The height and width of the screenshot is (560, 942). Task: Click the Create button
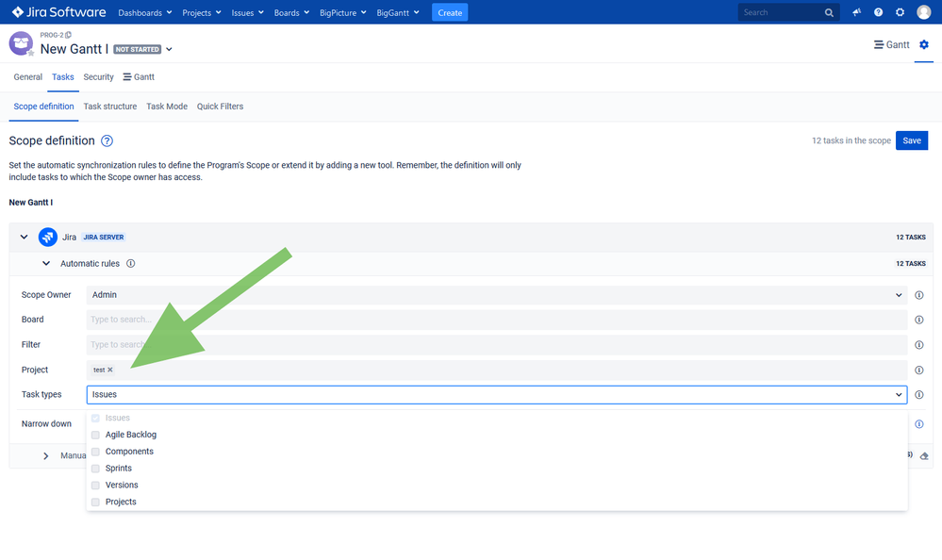(x=450, y=12)
